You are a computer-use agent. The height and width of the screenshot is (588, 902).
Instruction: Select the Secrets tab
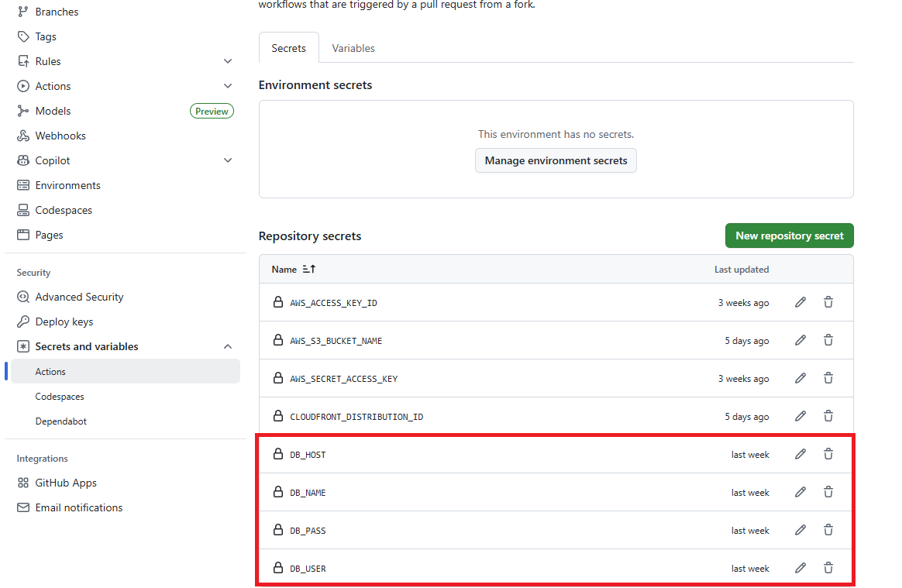click(x=288, y=48)
